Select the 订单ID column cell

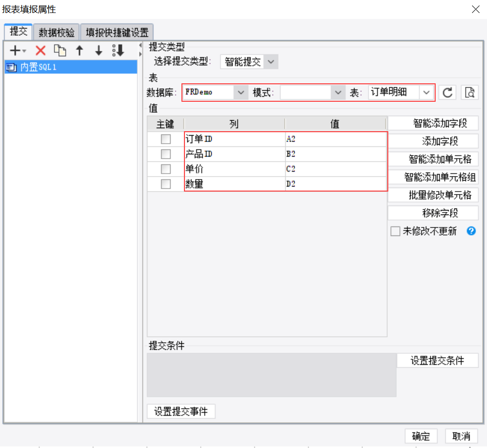[x=234, y=139]
